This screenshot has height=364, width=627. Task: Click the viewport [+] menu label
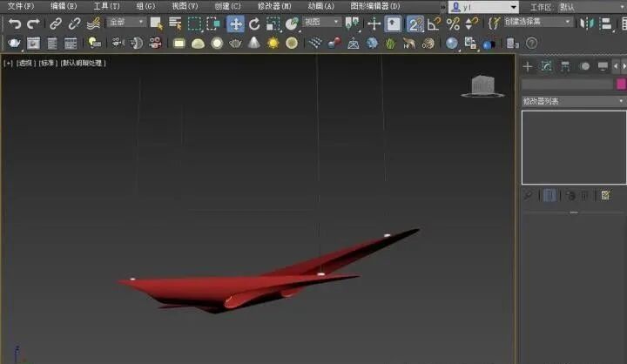8,64
